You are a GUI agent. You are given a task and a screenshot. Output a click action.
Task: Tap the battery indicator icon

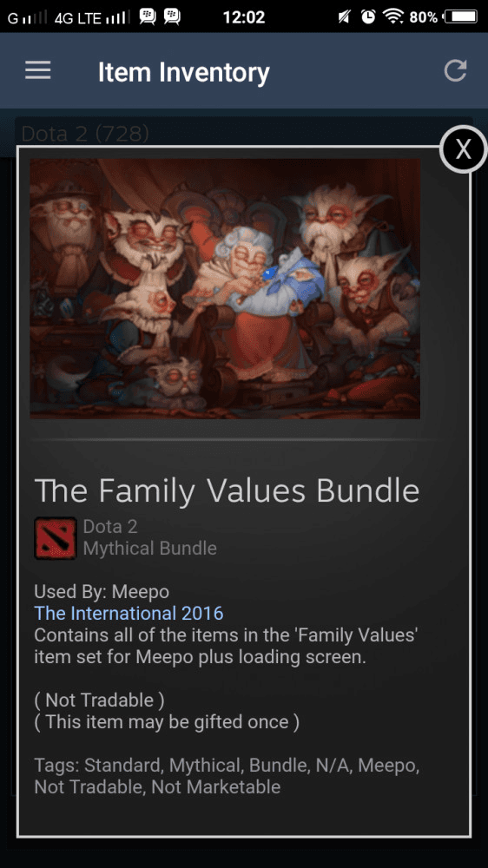click(x=460, y=17)
